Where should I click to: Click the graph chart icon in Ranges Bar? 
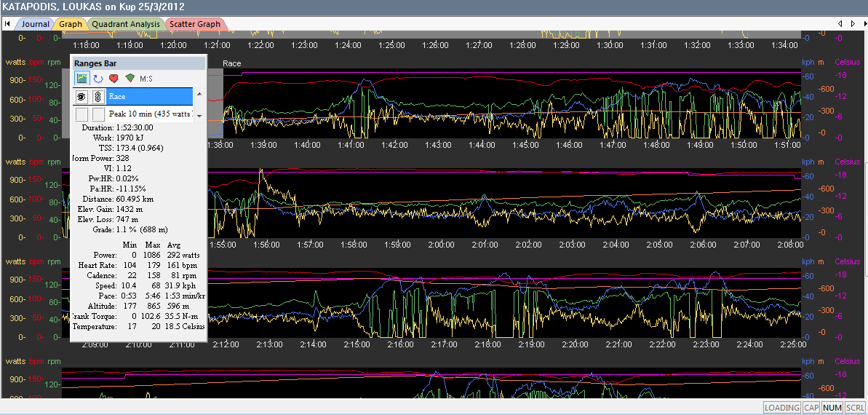(x=82, y=78)
